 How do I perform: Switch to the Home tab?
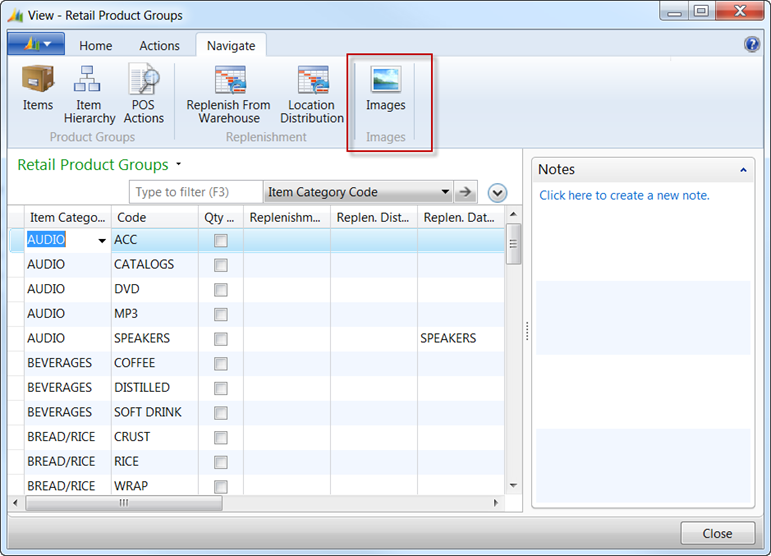96,46
